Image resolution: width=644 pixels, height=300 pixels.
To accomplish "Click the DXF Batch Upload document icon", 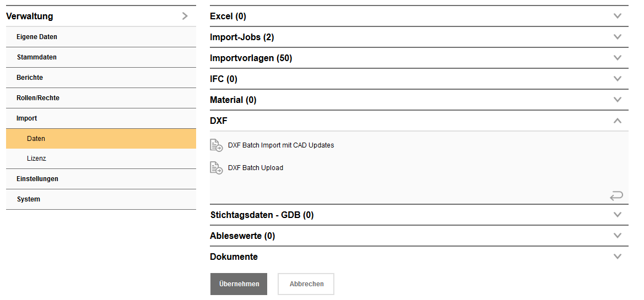I will [216, 168].
